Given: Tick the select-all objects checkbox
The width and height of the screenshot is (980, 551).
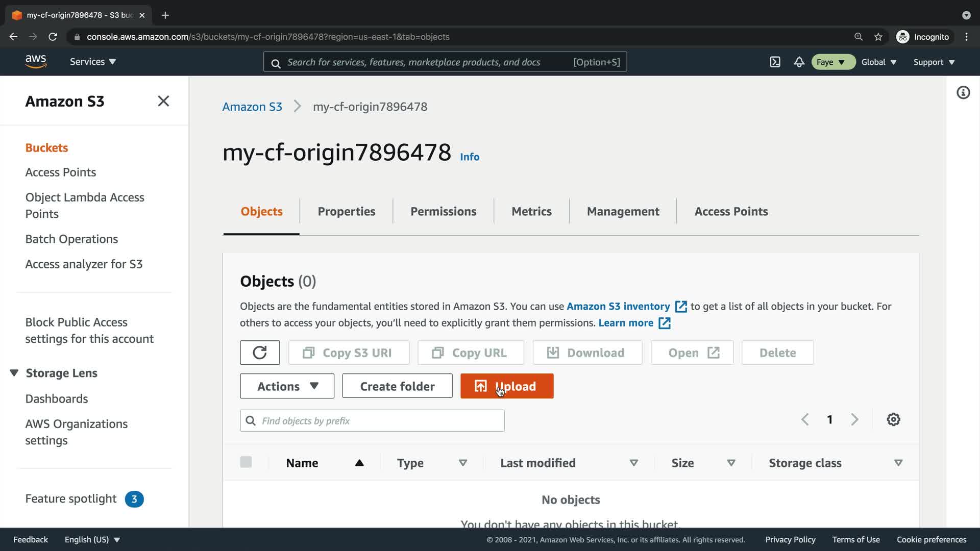Looking at the screenshot, I should [246, 462].
